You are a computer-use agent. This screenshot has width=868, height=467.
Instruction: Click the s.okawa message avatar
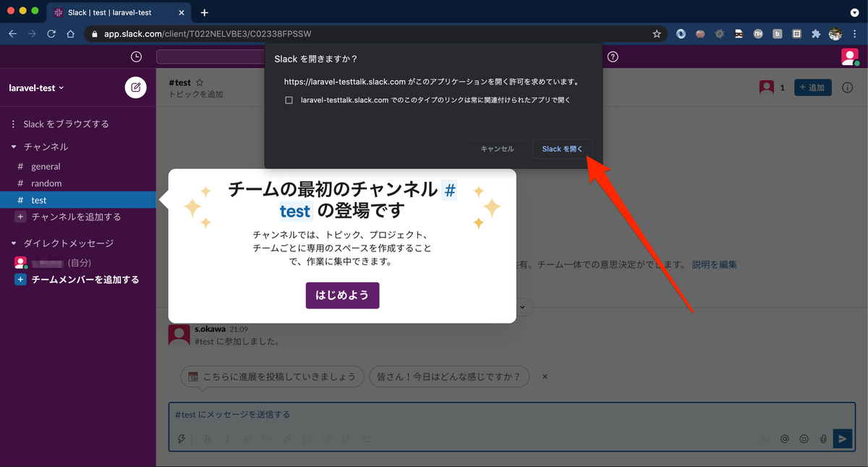(179, 335)
